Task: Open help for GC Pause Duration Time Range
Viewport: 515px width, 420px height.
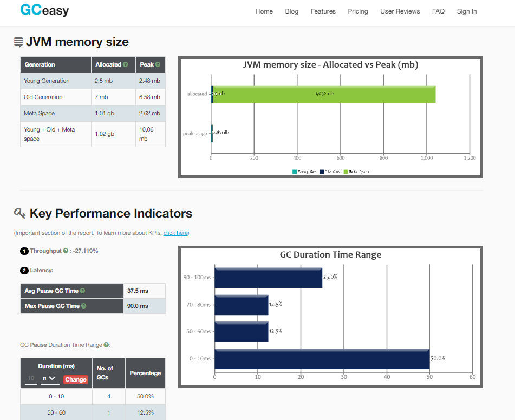Action: coord(106,345)
